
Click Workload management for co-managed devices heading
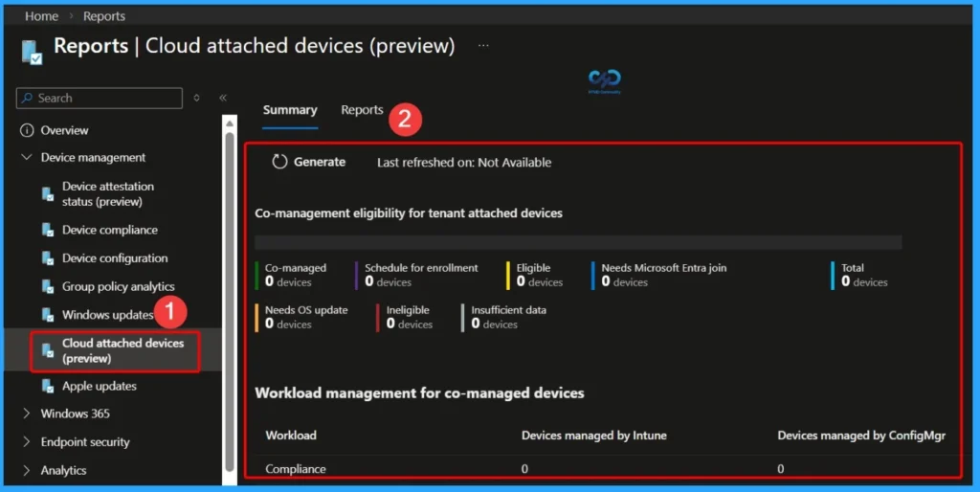419,393
